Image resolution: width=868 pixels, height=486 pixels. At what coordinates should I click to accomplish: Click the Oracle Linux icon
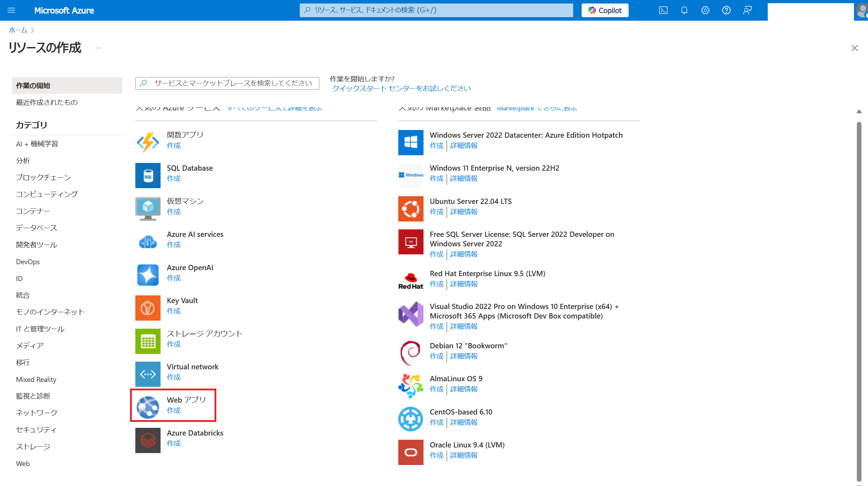pyautogui.click(x=411, y=452)
